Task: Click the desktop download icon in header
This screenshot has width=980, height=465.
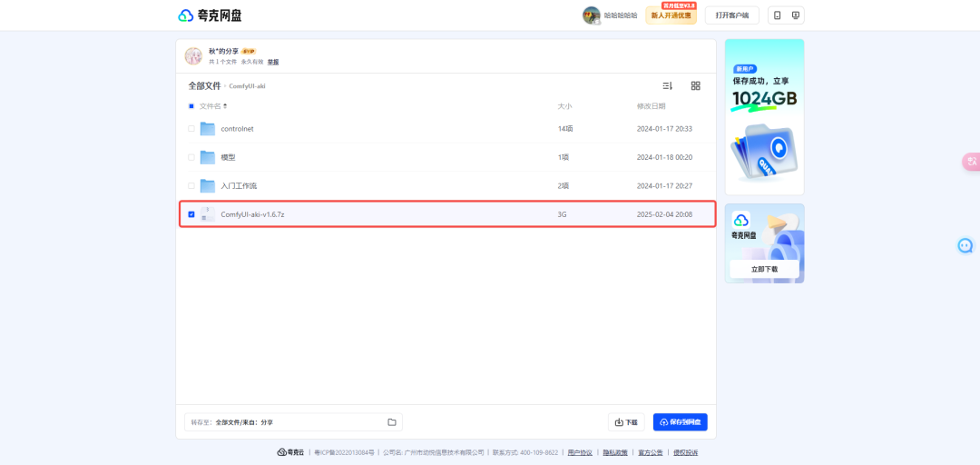Action: pyautogui.click(x=795, y=15)
